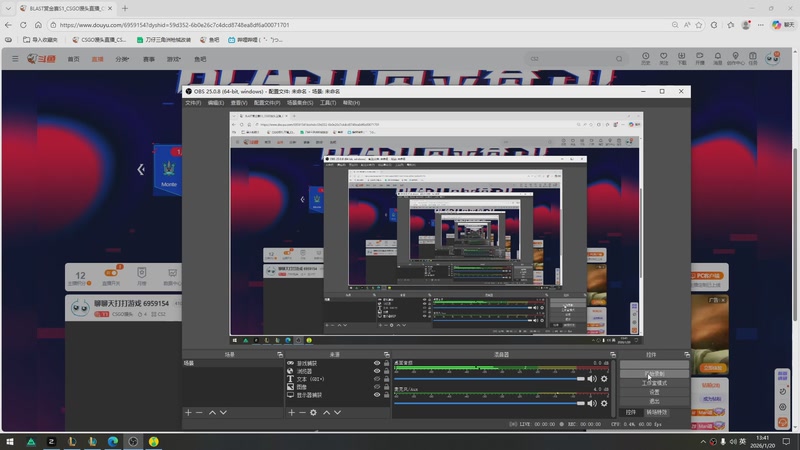Open OBS Studio in Windows taskbar
Viewport: 800px width, 450px height.
[x=133, y=441]
